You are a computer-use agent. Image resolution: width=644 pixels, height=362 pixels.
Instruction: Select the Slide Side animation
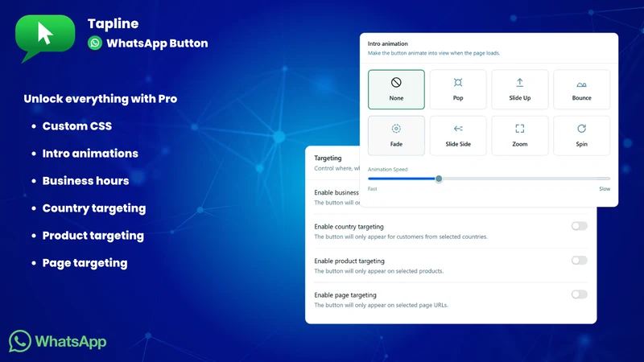[x=458, y=135]
